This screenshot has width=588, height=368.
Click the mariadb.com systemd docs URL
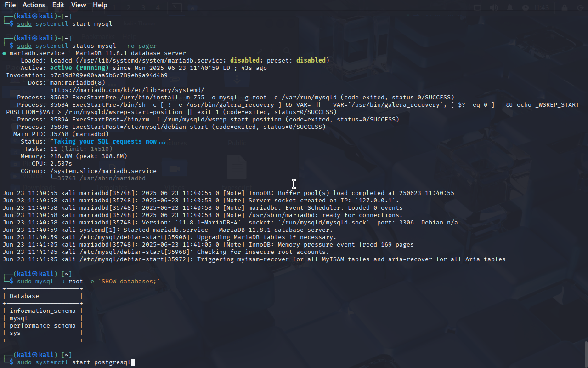pos(127,90)
